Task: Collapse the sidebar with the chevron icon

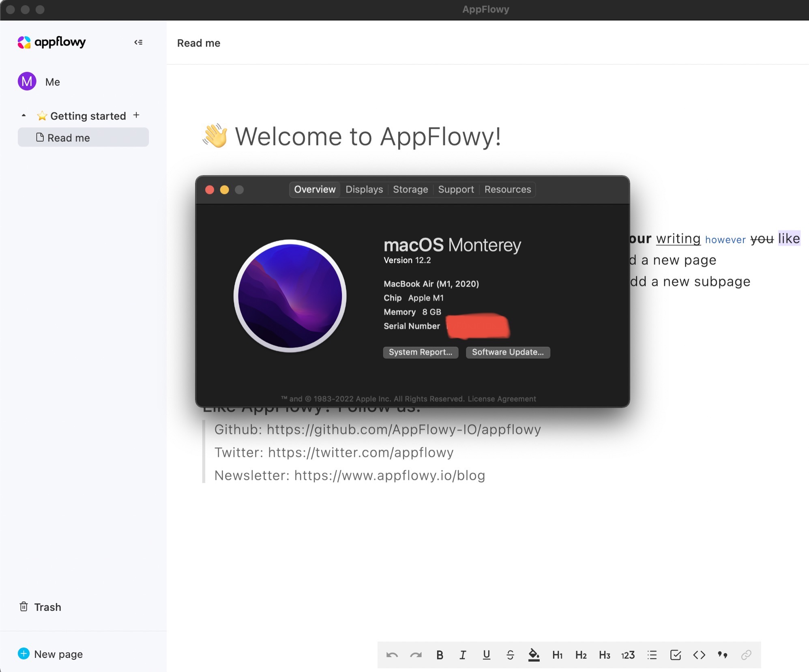Action: coord(138,42)
